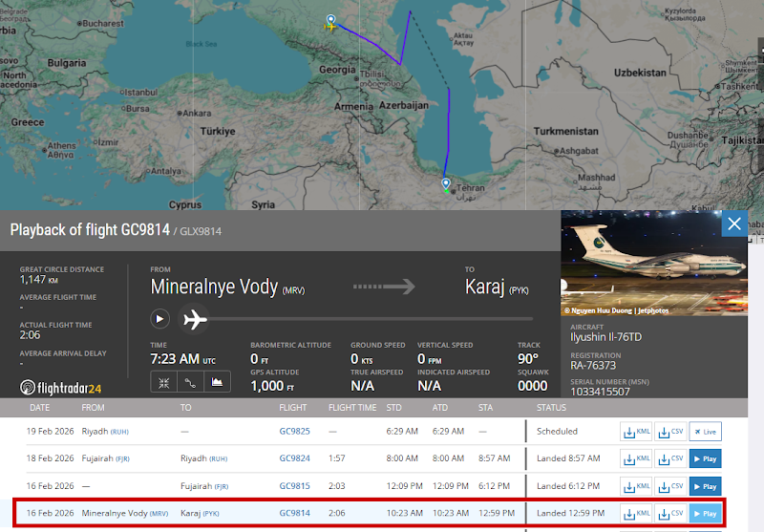Play the Fujairah to Riyadh flight GC9824
The height and width of the screenshot is (532, 764).
click(x=705, y=458)
